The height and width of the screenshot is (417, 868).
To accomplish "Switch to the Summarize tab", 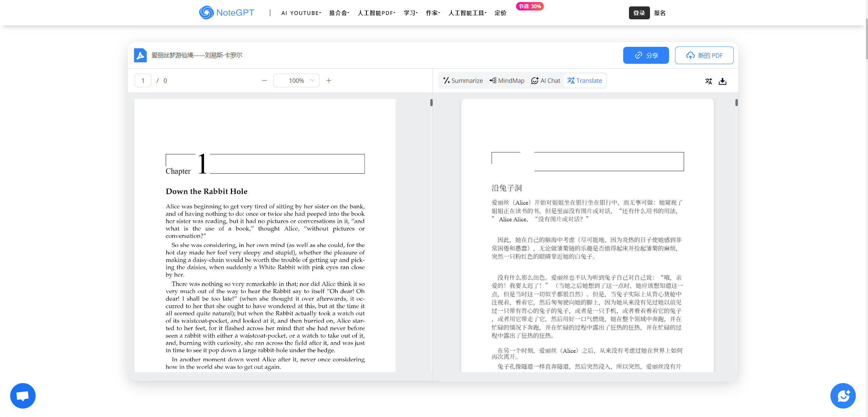I will click(x=463, y=81).
